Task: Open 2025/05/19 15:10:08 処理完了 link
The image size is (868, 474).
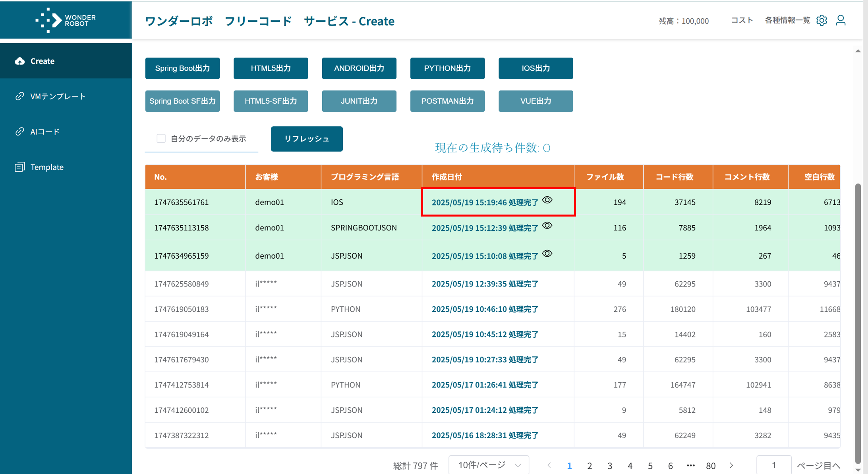Action: coord(485,256)
